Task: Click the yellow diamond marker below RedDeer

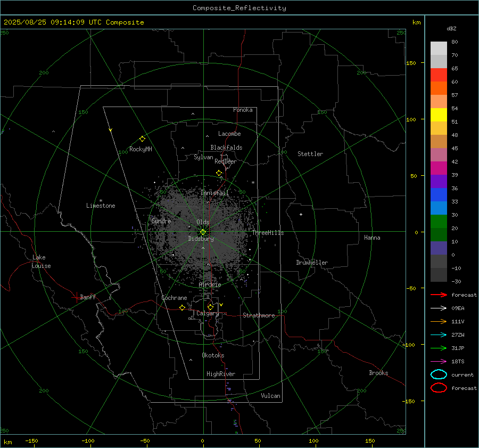Action: (x=219, y=173)
